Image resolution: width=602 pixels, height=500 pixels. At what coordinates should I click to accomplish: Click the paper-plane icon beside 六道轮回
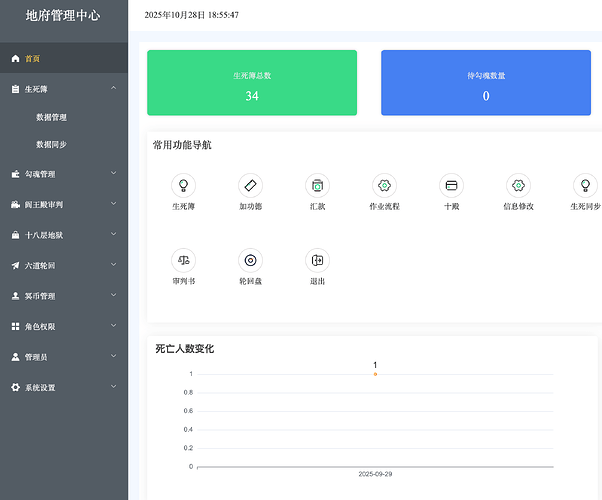(15, 265)
